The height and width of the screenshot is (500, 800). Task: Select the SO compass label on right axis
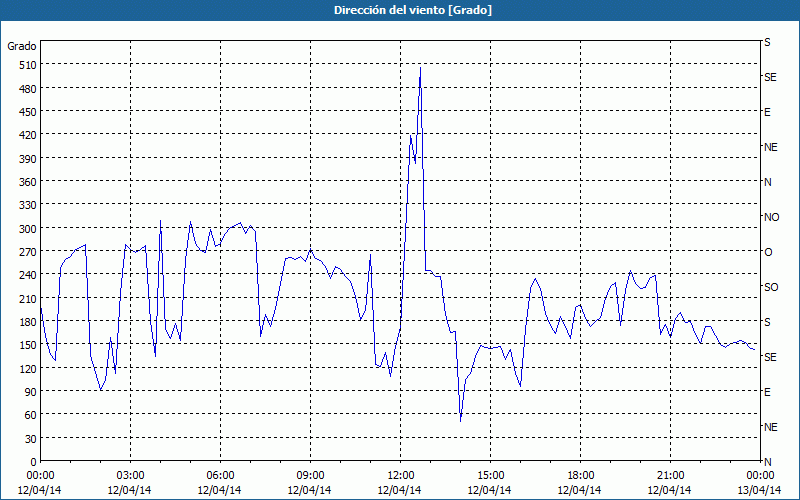(771, 287)
